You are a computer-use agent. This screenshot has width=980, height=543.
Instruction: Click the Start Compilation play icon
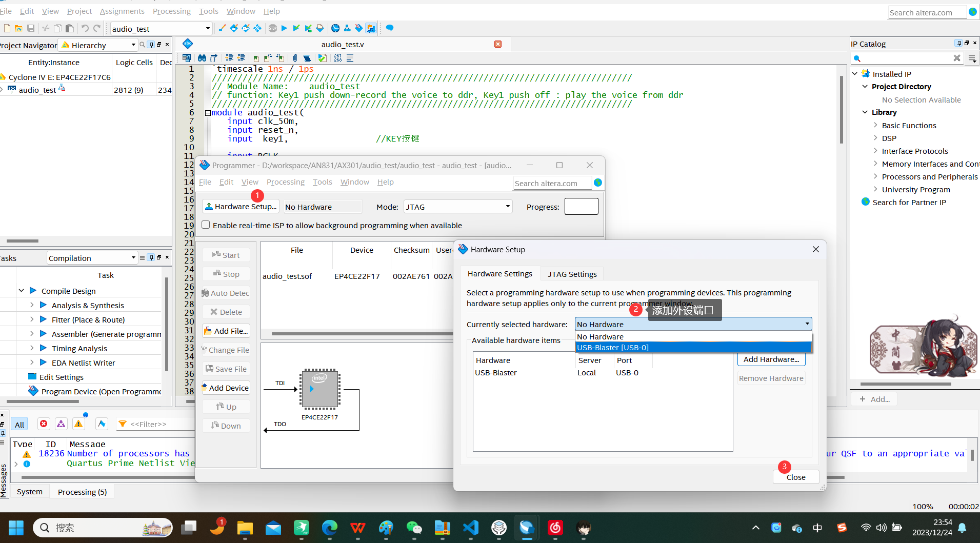click(284, 28)
